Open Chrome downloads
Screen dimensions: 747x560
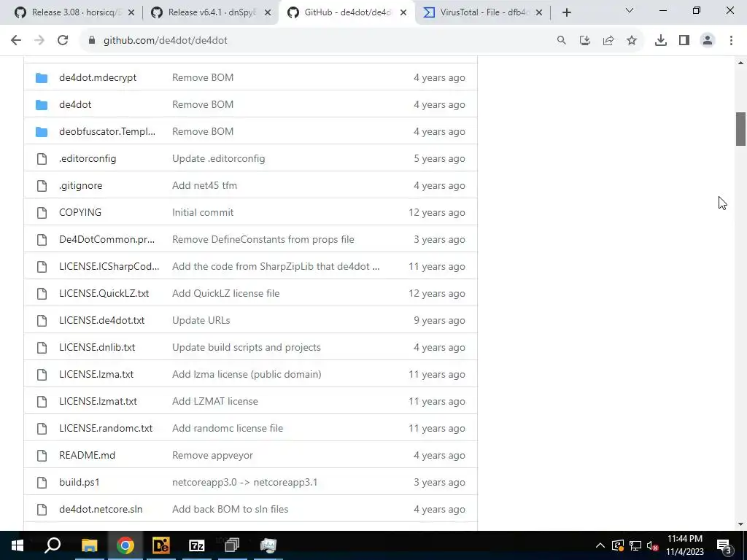pos(661,41)
